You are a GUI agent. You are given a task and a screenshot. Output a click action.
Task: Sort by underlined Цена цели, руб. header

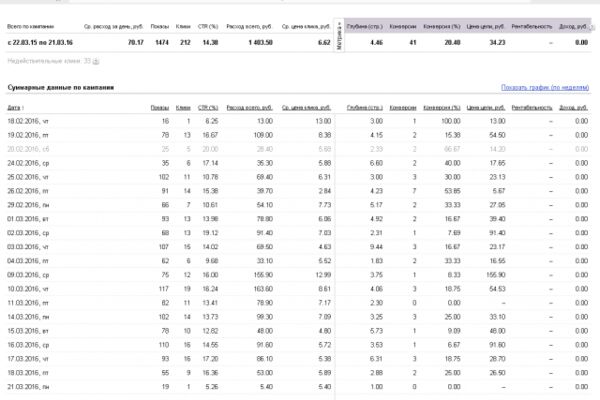[x=486, y=108]
